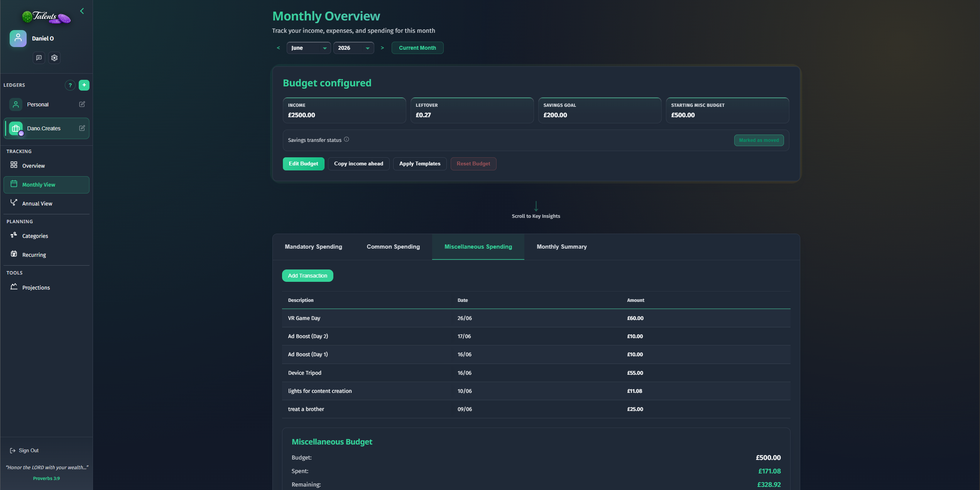Open the June month dropdown

pyautogui.click(x=308, y=48)
